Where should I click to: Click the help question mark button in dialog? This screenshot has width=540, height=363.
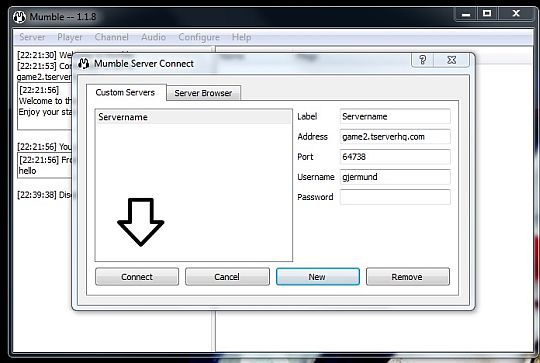(423, 60)
